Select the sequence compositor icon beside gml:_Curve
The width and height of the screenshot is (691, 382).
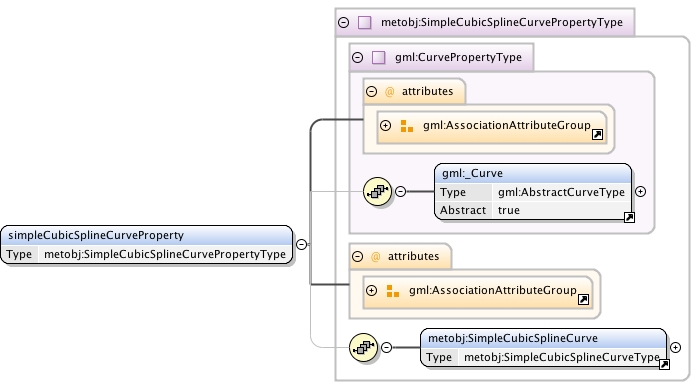(378, 191)
